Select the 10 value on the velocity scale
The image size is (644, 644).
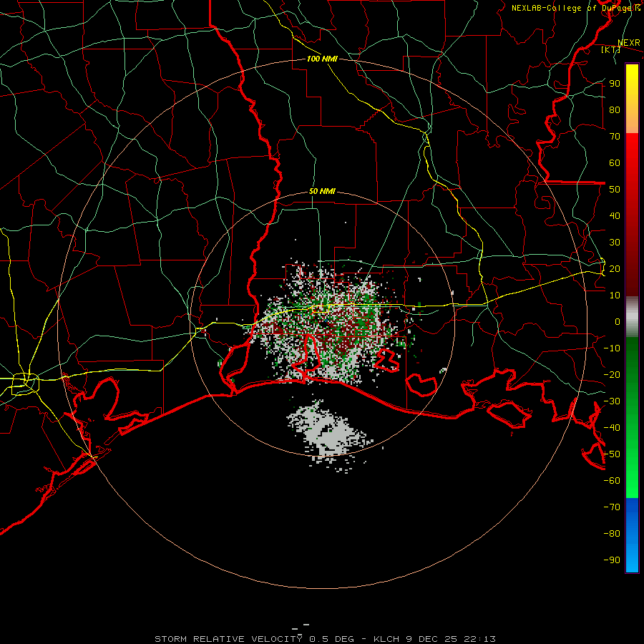[x=615, y=296]
